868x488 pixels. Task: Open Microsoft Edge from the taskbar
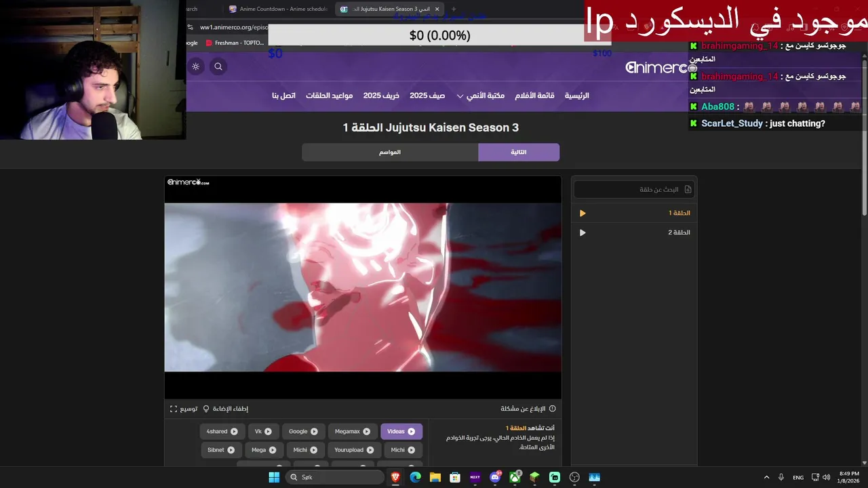(415, 477)
